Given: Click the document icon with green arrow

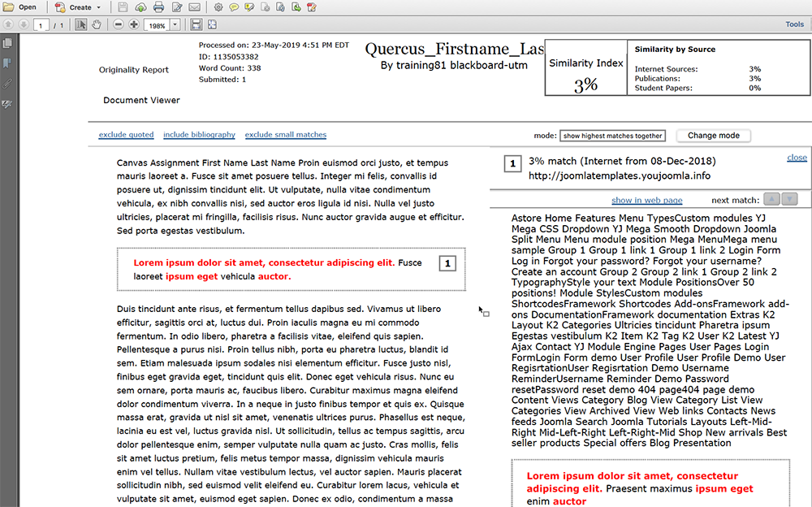Looking at the screenshot, I should tap(296, 7).
